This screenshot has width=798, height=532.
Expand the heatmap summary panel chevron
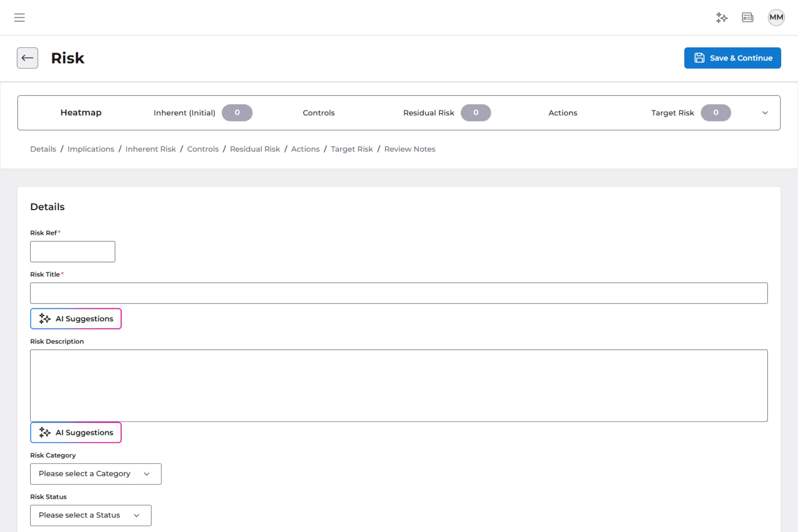pos(765,113)
